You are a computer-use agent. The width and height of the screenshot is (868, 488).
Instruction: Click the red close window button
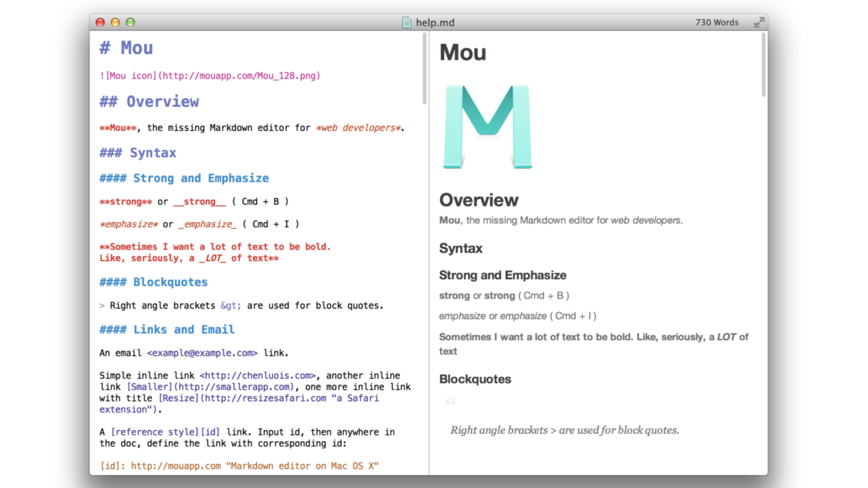[100, 22]
